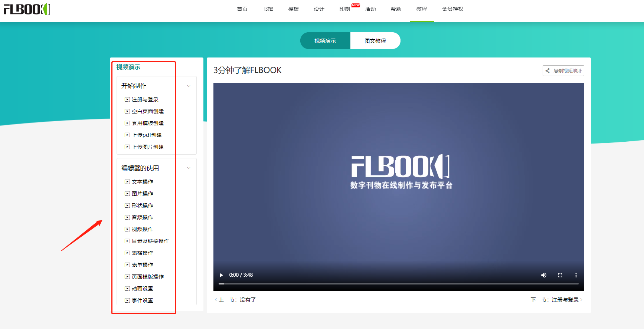The width and height of the screenshot is (644, 329).
Task: Mute the video using the volume icon
Action: [544, 275]
